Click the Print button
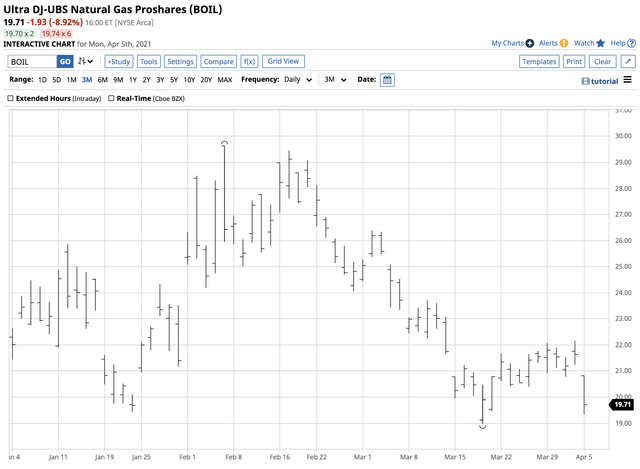This screenshot has height=469, width=640. point(574,62)
